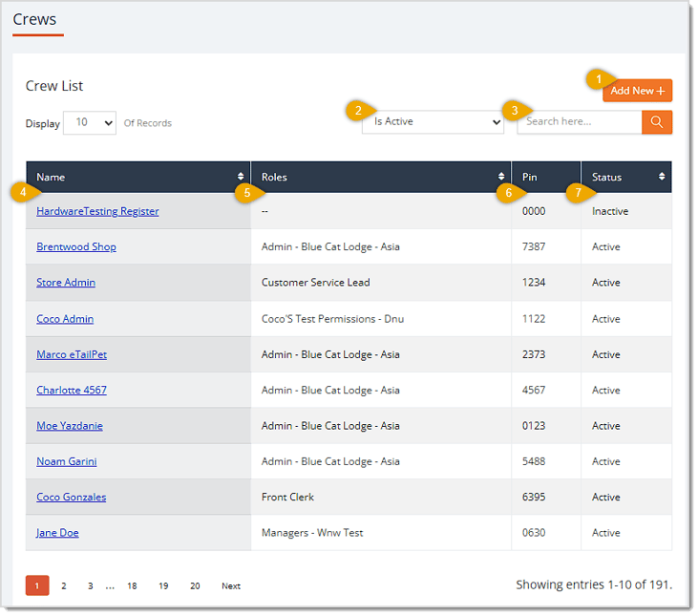Click the Next pagination link
Viewport: 698px width, 616px height.
click(231, 586)
